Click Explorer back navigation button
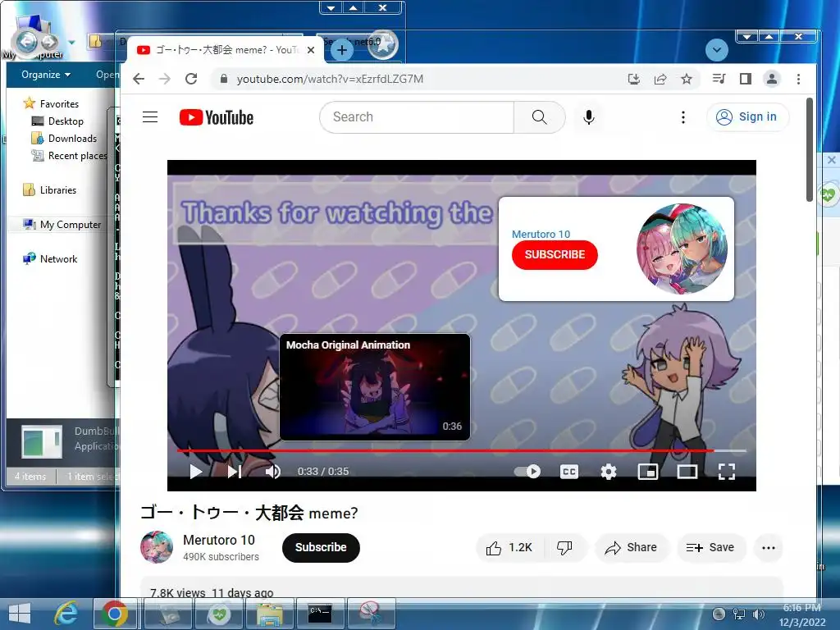Viewport: 840px width, 630px height. (x=28, y=41)
